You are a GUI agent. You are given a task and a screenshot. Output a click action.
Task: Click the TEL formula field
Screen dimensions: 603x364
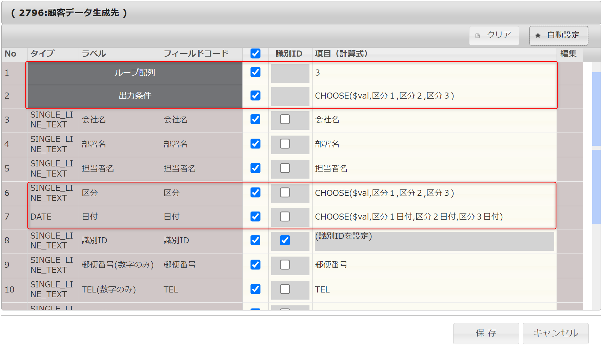pos(434,289)
